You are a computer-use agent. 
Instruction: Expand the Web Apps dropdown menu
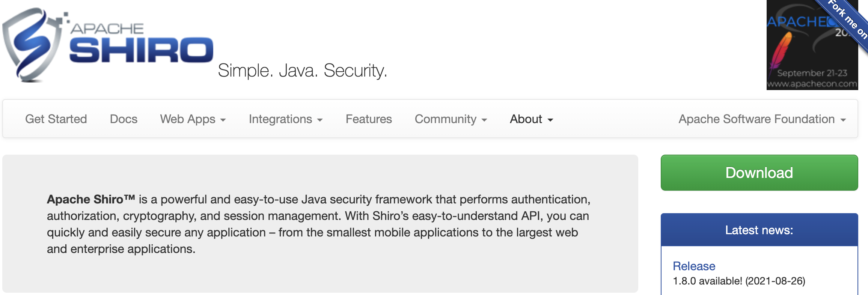[x=193, y=119]
